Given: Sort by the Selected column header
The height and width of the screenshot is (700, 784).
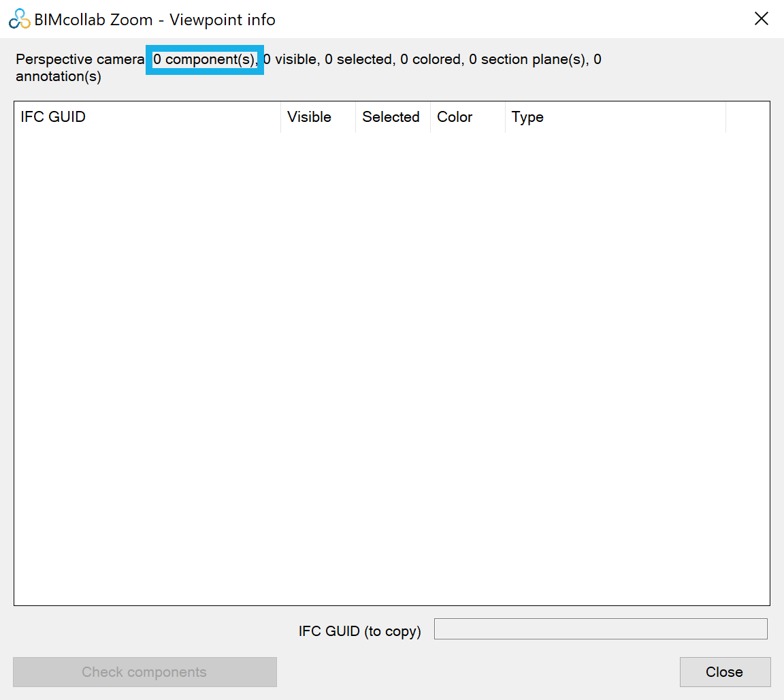Looking at the screenshot, I should pyautogui.click(x=393, y=117).
